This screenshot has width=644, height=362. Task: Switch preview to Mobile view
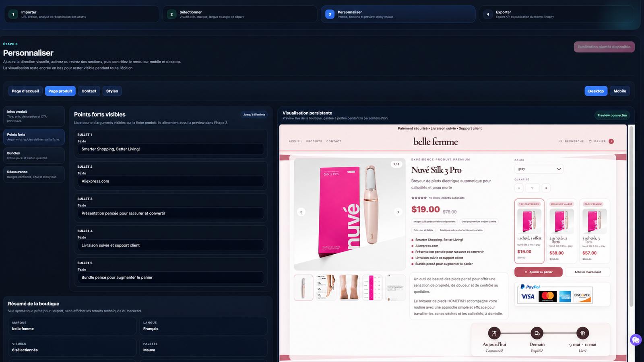(x=619, y=91)
